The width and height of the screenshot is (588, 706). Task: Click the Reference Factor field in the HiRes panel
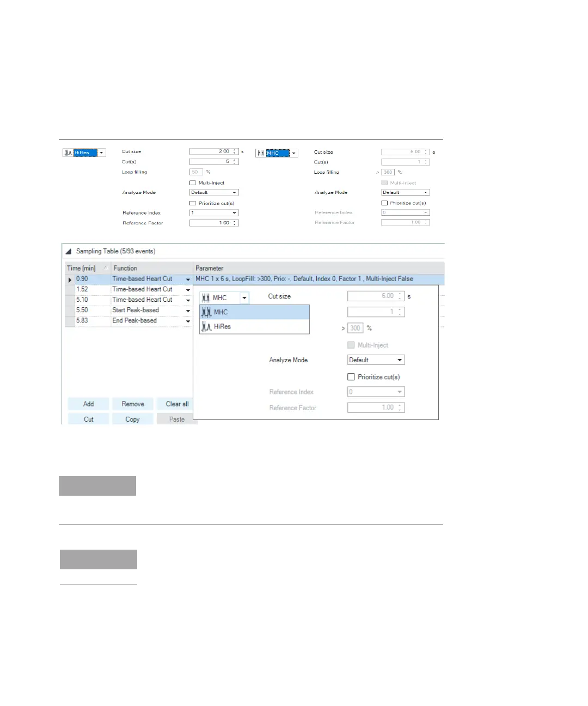(214, 223)
